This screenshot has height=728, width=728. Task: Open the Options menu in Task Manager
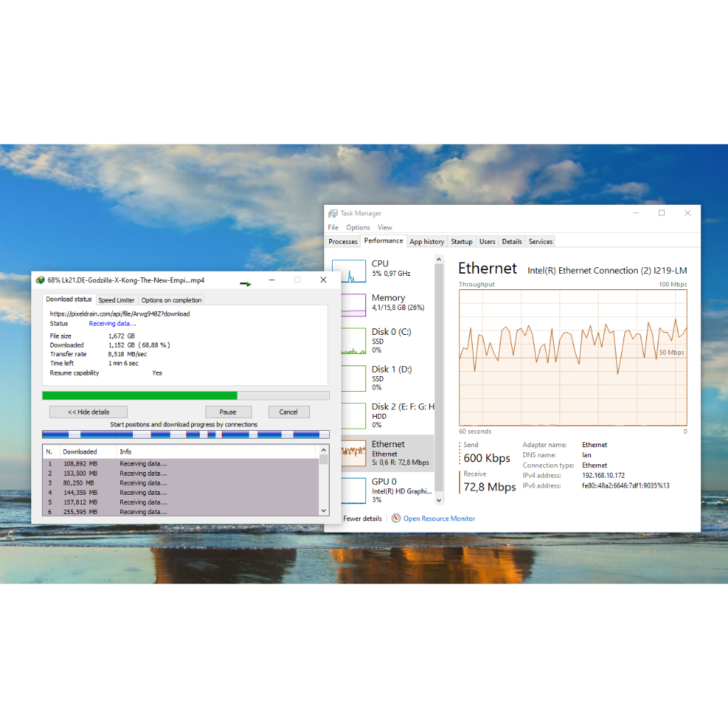[x=358, y=227]
